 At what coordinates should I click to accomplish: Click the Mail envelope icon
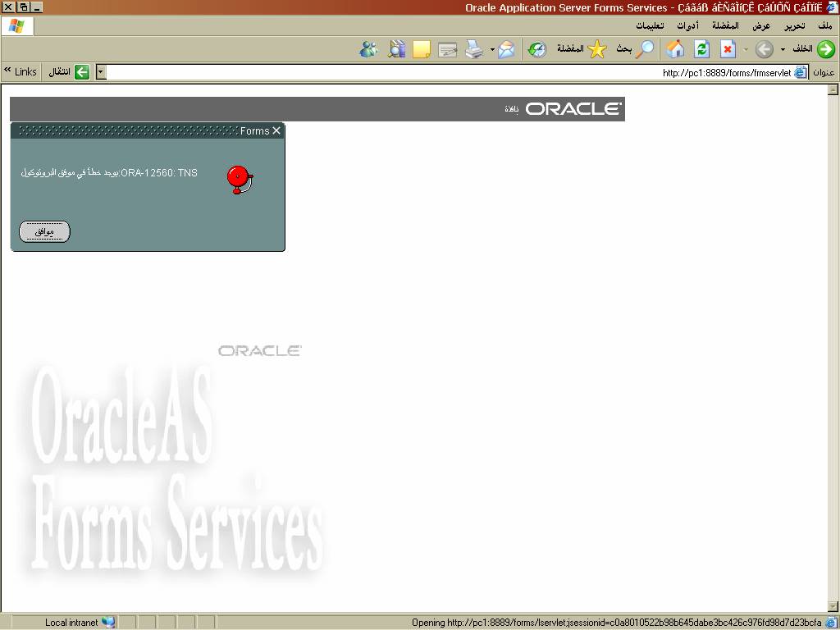506,49
